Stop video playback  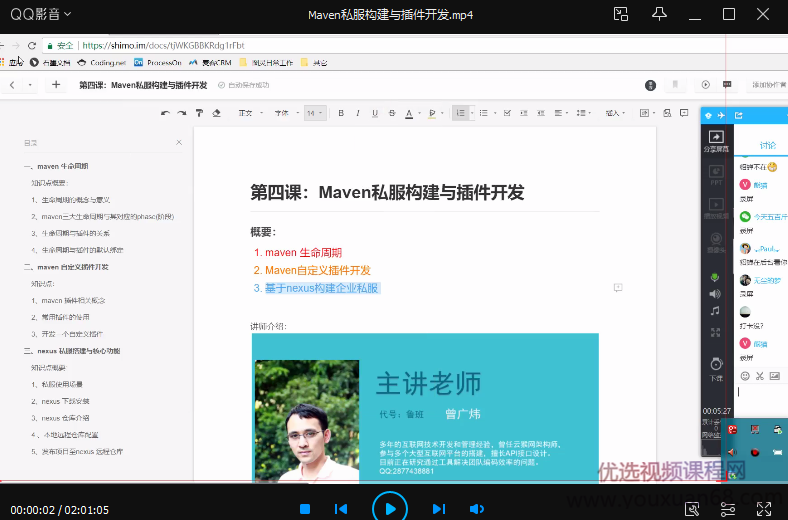pyautogui.click(x=305, y=509)
